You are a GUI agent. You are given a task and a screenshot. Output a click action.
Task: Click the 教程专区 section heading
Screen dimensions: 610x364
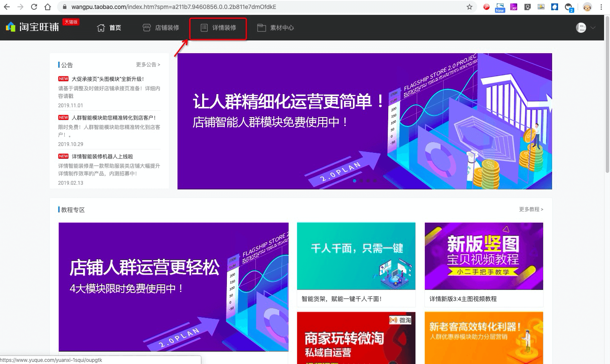[73, 210]
